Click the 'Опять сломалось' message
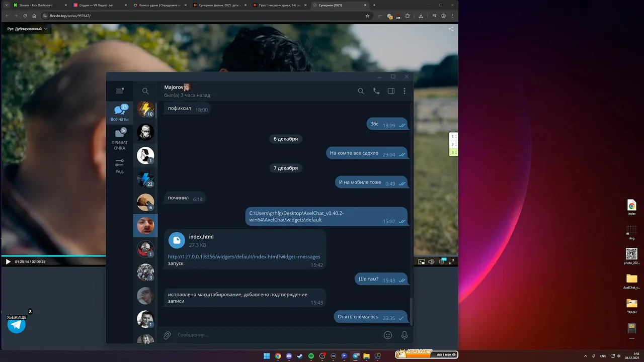644x362 pixels. [371, 317]
